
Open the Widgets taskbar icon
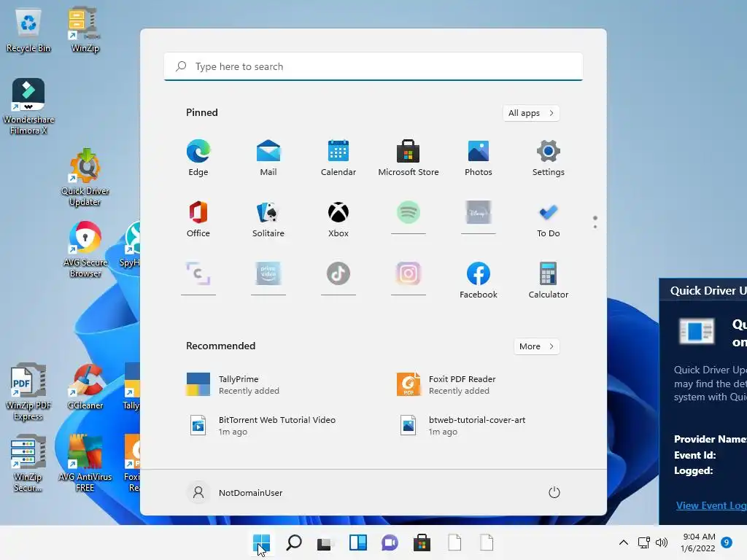pyautogui.click(x=357, y=542)
